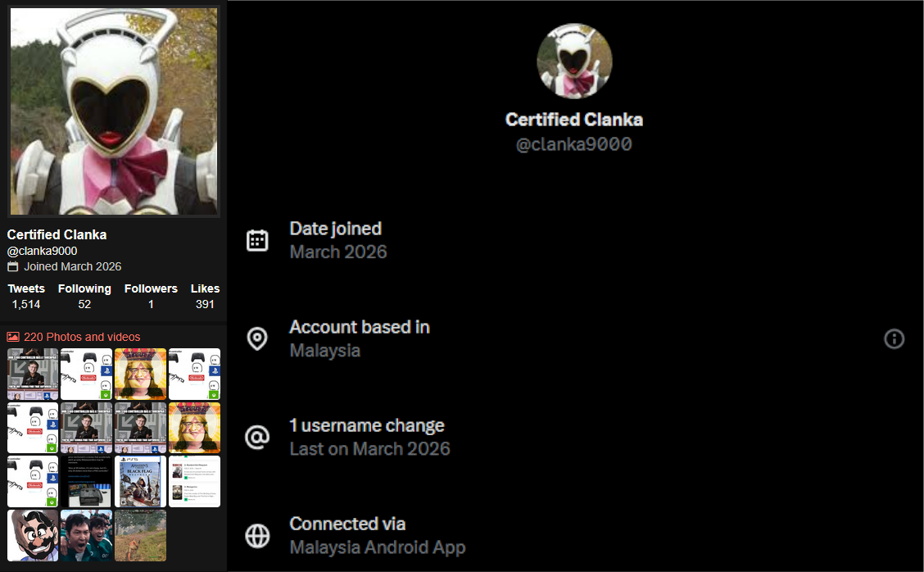Image resolution: width=924 pixels, height=572 pixels.
Task: Click the 'Last on March 2026' text
Action: pyautogui.click(x=369, y=449)
